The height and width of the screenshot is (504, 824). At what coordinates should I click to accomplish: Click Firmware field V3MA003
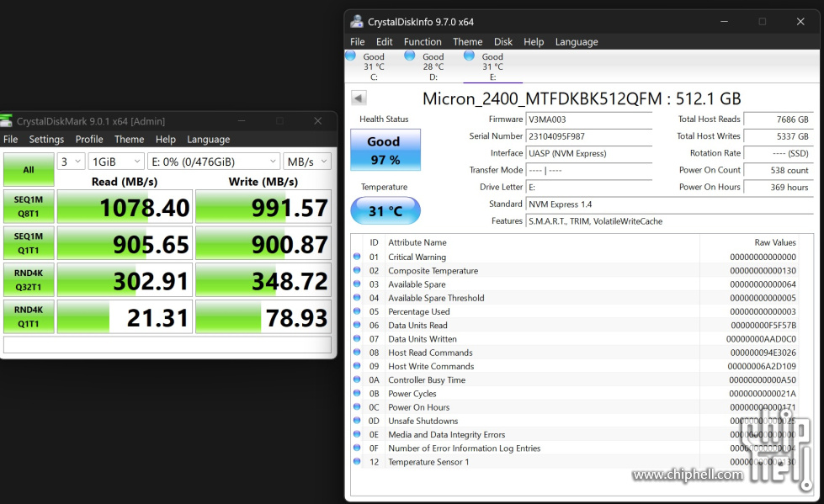[588, 119]
